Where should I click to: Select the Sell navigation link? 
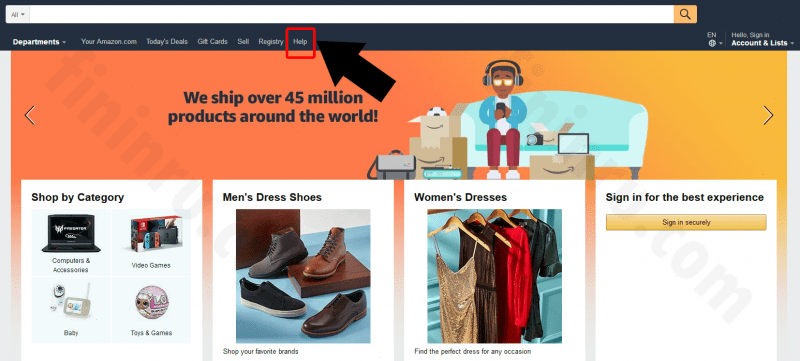(x=243, y=42)
